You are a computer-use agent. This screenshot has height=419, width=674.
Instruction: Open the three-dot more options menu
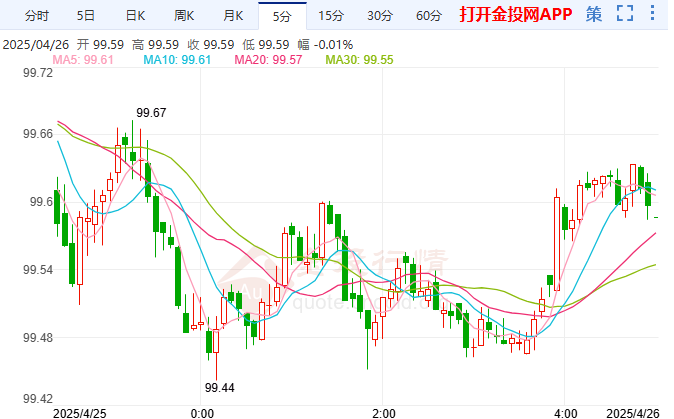click(653, 13)
